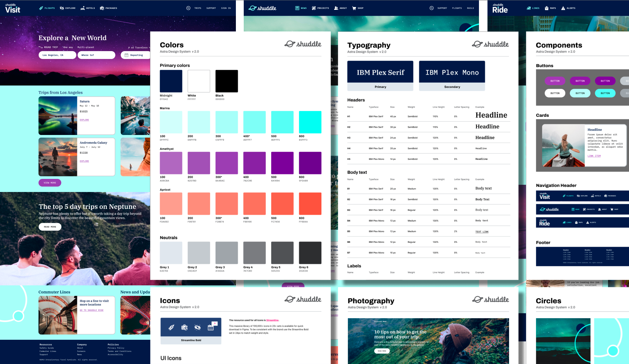The image size is (629, 364).
Task: Open TRIPS in the Visit navbar
Action: pyautogui.click(x=198, y=8)
